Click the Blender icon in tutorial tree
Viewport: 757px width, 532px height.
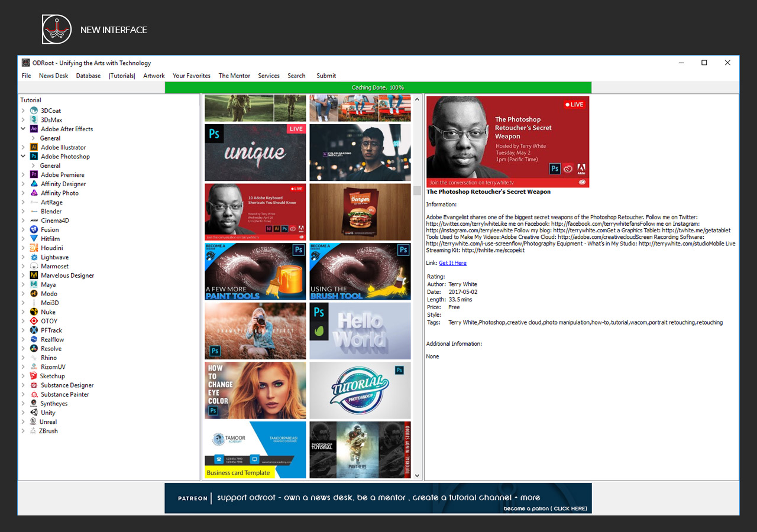pyautogui.click(x=34, y=212)
